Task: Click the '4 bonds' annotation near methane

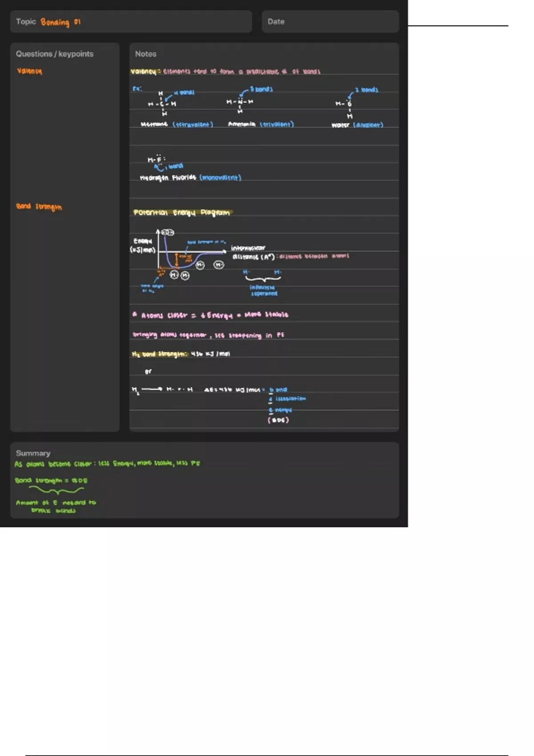Action: (184, 92)
